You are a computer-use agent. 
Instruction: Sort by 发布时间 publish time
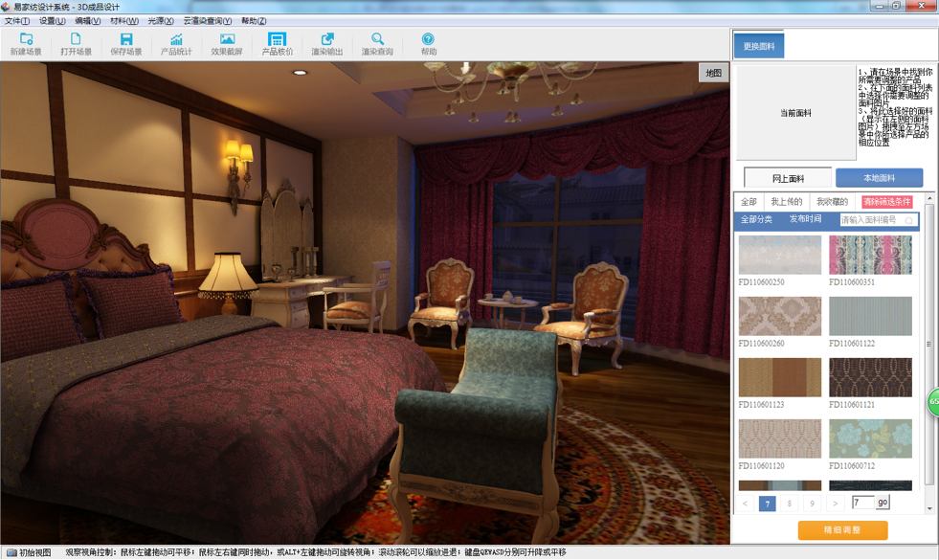point(805,219)
